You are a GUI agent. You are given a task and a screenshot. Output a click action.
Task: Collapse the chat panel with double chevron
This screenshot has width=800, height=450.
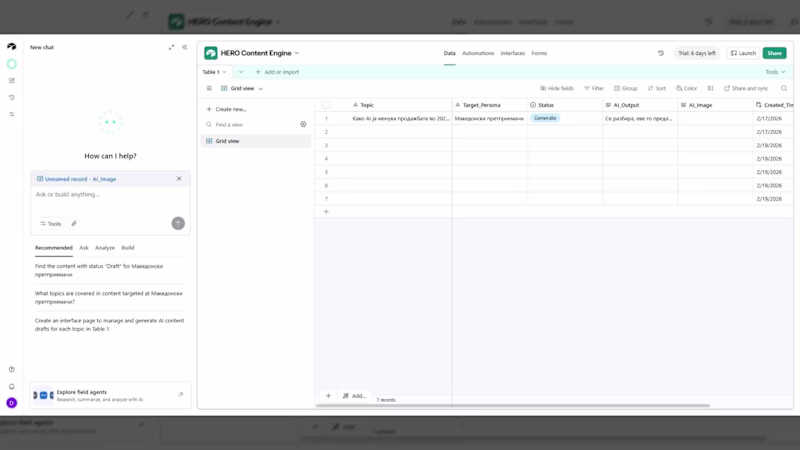pos(185,47)
